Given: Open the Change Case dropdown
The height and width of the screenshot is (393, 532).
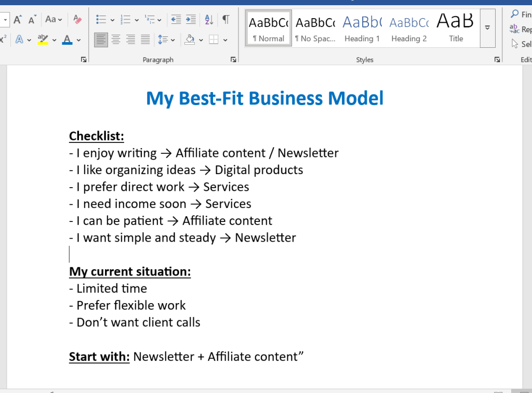Looking at the screenshot, I should point(51,19).
